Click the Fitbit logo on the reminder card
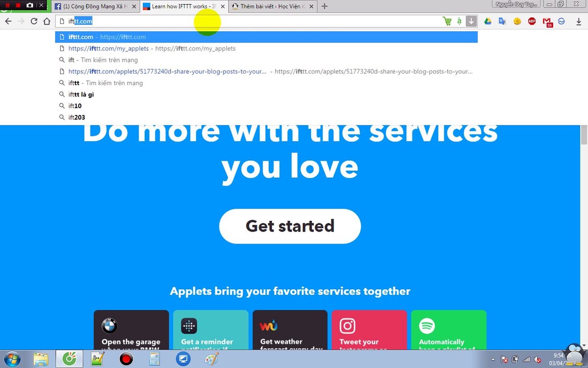The height and width of the screenshot is (368, 588). tap(189, 326)
